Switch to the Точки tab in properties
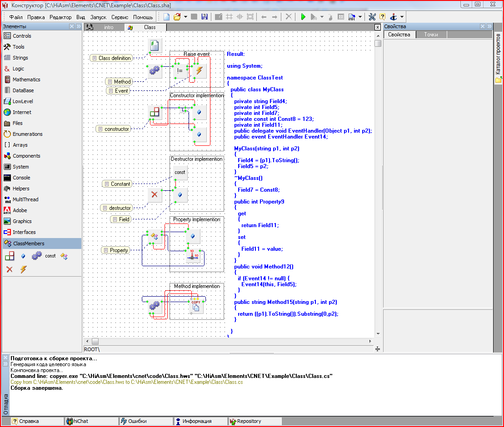The height and width of the screenshot is (427, 504). click(x=431, y=35)
